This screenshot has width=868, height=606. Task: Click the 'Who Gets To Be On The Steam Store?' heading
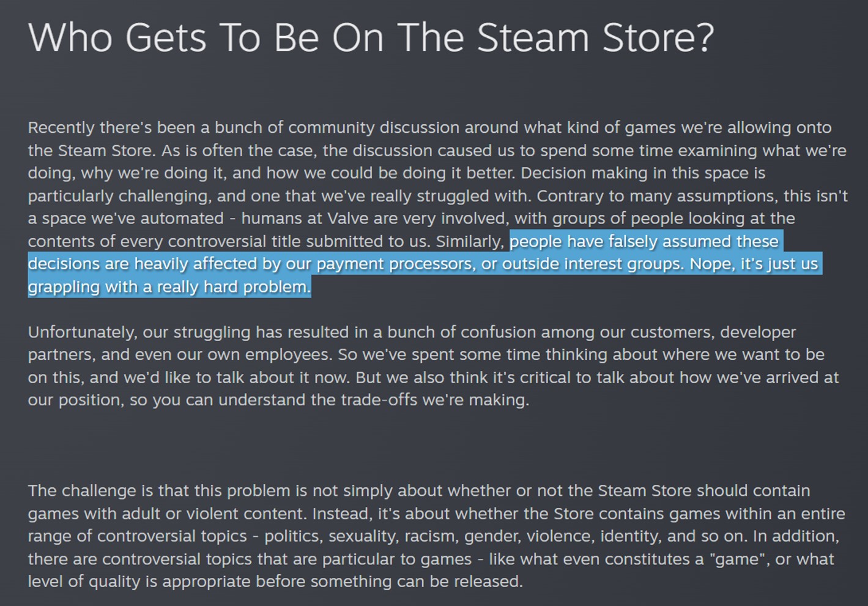point(371,38)
